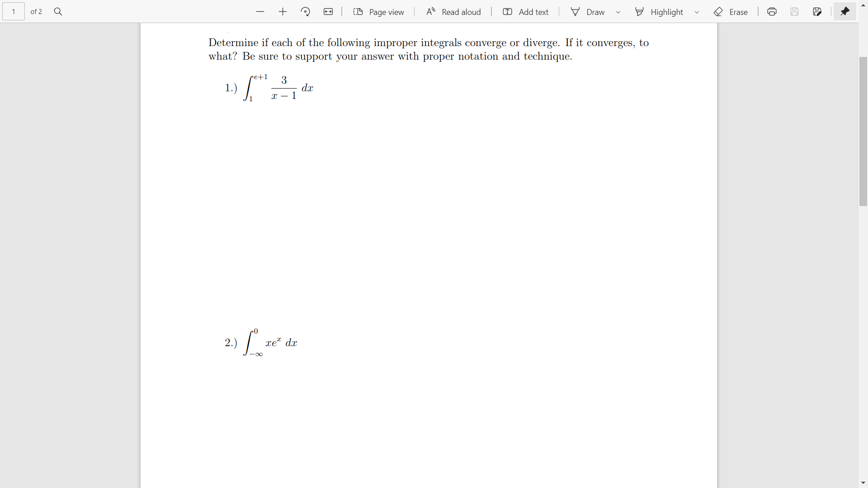Open the Draw options dropdown
This screenshot has height=488, width=868.
tap(618, 11)
